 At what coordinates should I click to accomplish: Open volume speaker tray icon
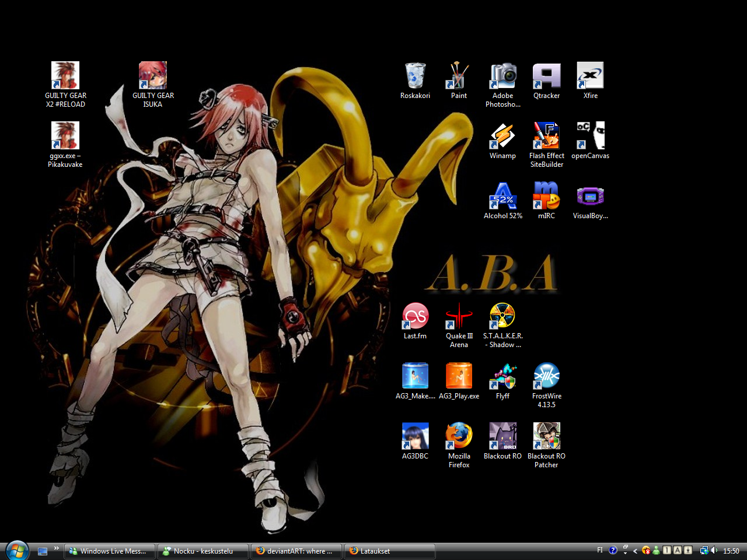pos(714,550)
